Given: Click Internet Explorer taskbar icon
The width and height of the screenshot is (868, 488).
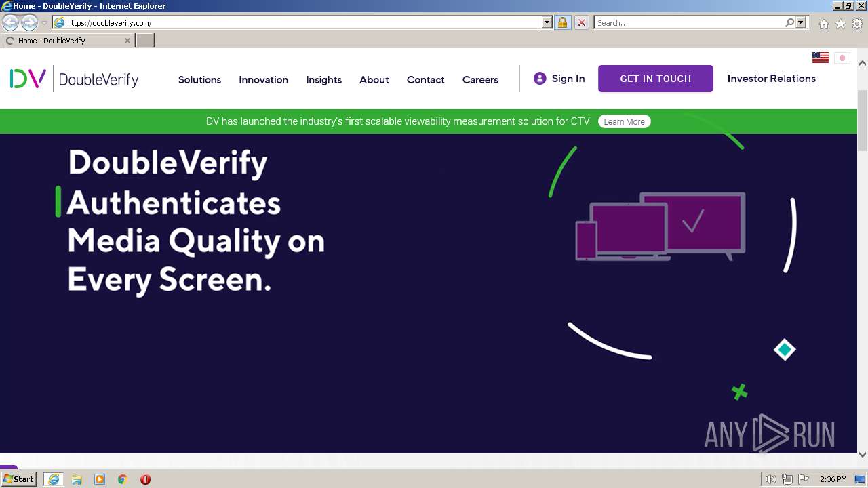Looking at the screenshot, I should tap(53, 479).
